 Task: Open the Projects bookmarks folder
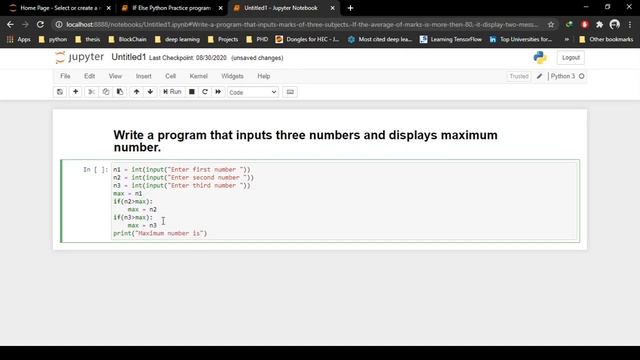click(x=223, y=39)
